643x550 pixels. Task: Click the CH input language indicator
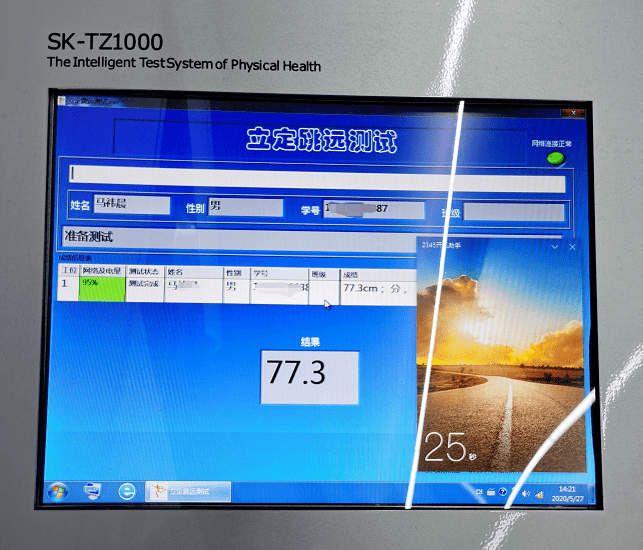tap(479, 492)
